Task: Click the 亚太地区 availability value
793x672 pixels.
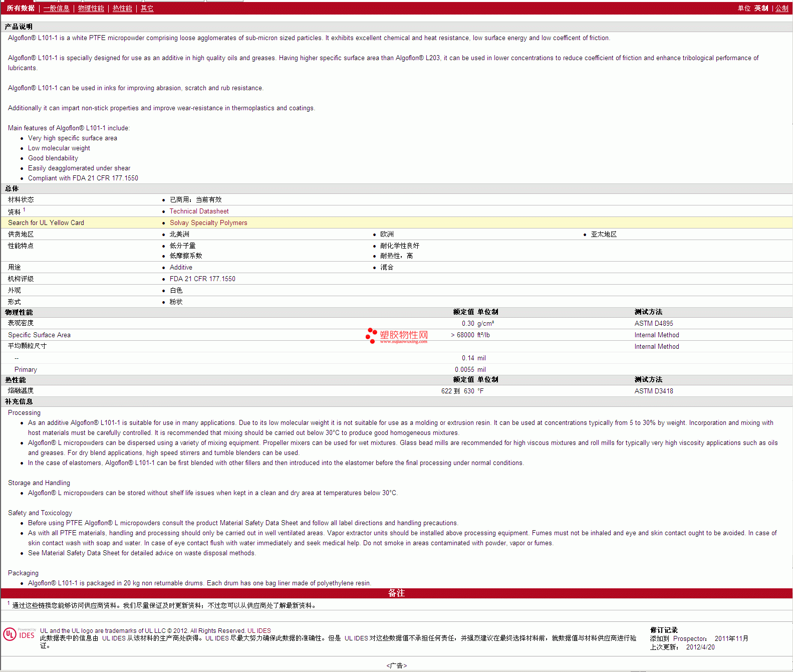Action: click(604, 234)
